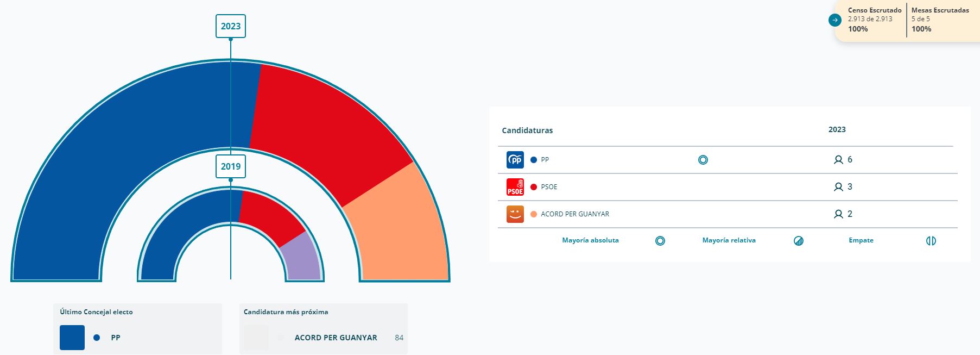
Task: Click the Candidaturas column header
Action: pos(527,130)
